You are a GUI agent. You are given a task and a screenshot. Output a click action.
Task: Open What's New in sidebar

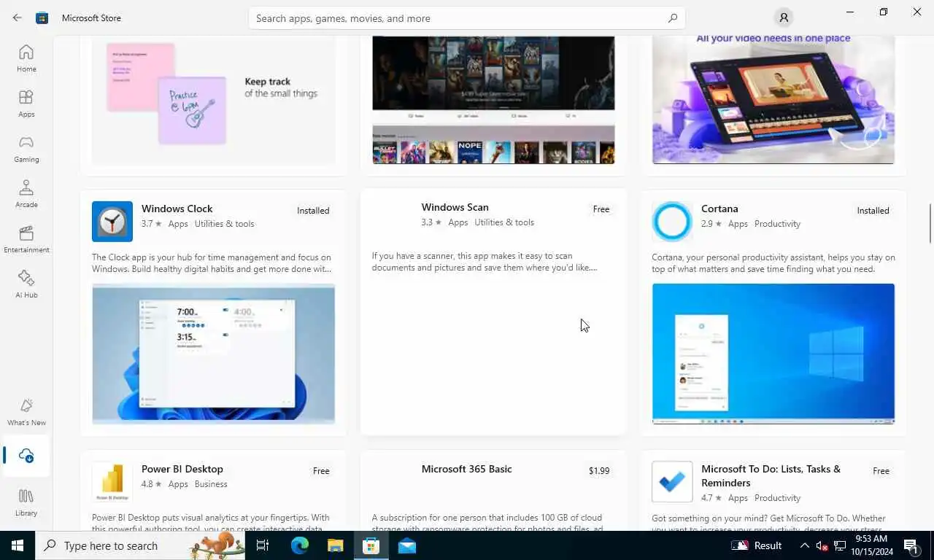click(26, 413)
